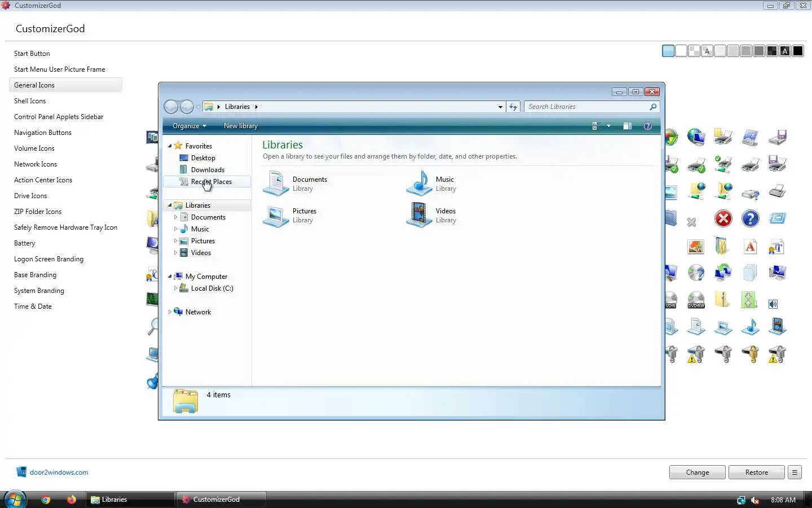Viewport: 812px width, 508px height.
Task: Select the computer with checkmark icon
Action: pyautogui.click(x=777, y=273)
